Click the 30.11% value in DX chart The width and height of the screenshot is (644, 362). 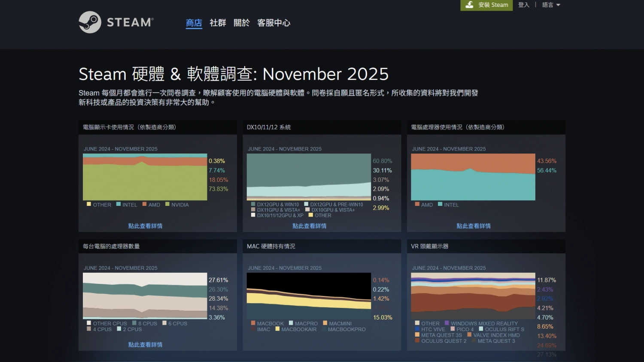tap(382, 170)
